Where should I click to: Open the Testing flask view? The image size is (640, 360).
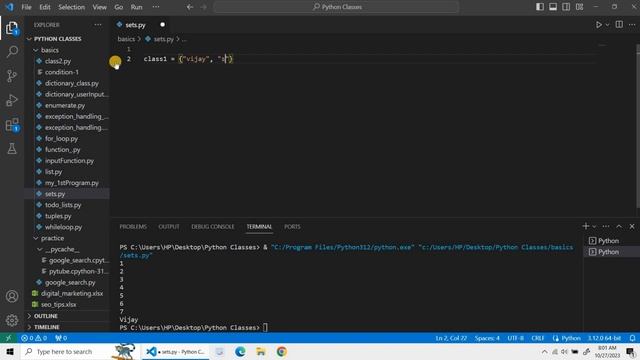[x=12, y=149]
